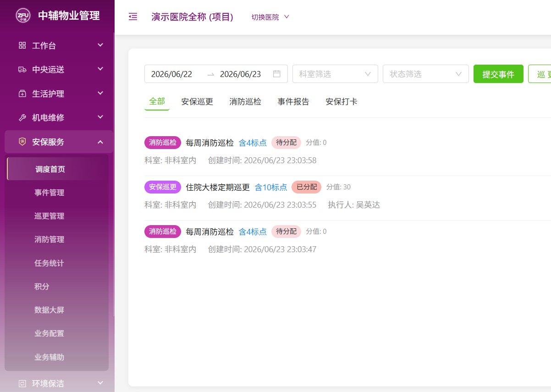This screenshot has width=551, height=392.
Task: Click the 机电维修 wrench icon
Action: 22,117
